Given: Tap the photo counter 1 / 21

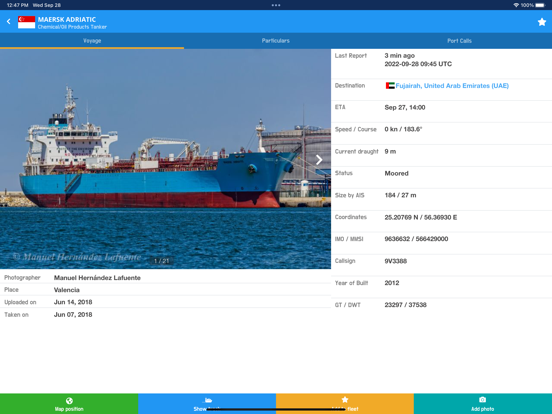Looking at the screenshot, I should point(162,261).
